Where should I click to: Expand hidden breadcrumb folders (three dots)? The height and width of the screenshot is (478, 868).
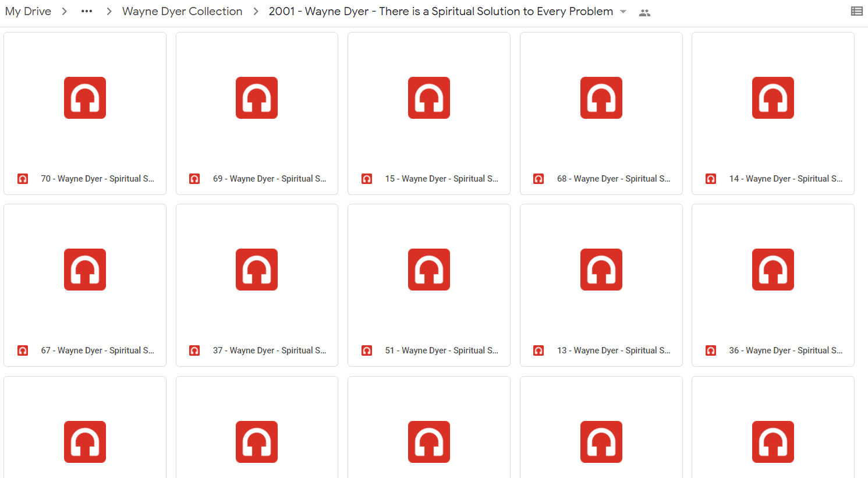click(x=87, y=12)
